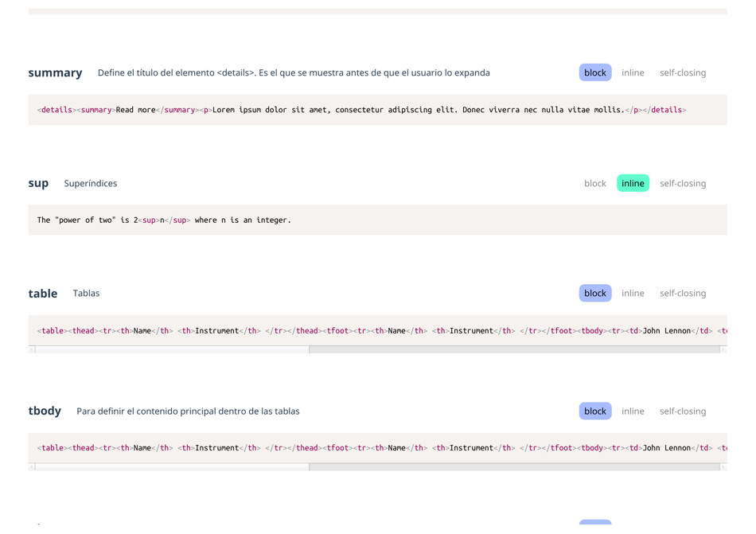Toggle "self-closing" next to the sup element

point(683,183)
